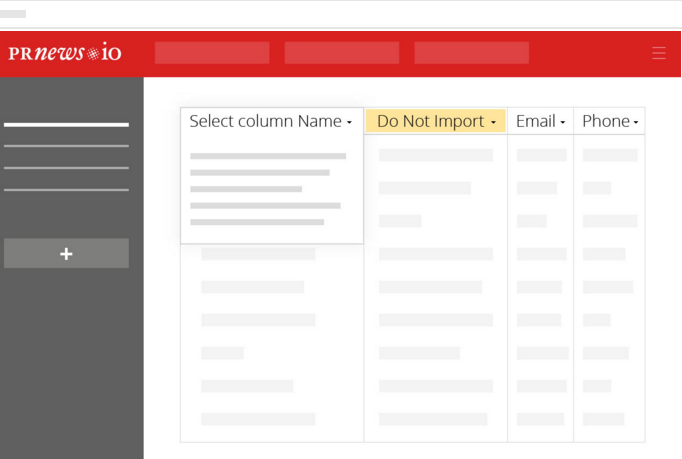The image size is (682, 459).
Task: Expand the Select column Name dropdown
Action: tap(271, 121)
